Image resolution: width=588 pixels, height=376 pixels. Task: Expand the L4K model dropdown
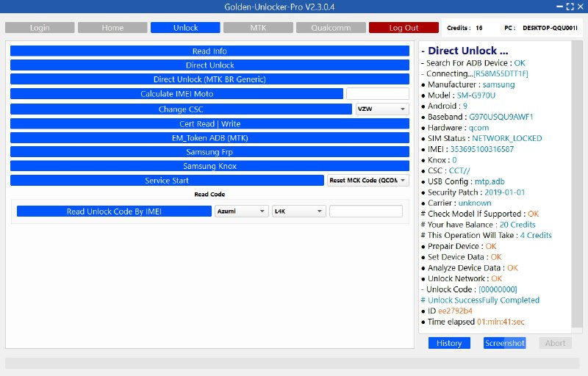click(x=299, y=211)
